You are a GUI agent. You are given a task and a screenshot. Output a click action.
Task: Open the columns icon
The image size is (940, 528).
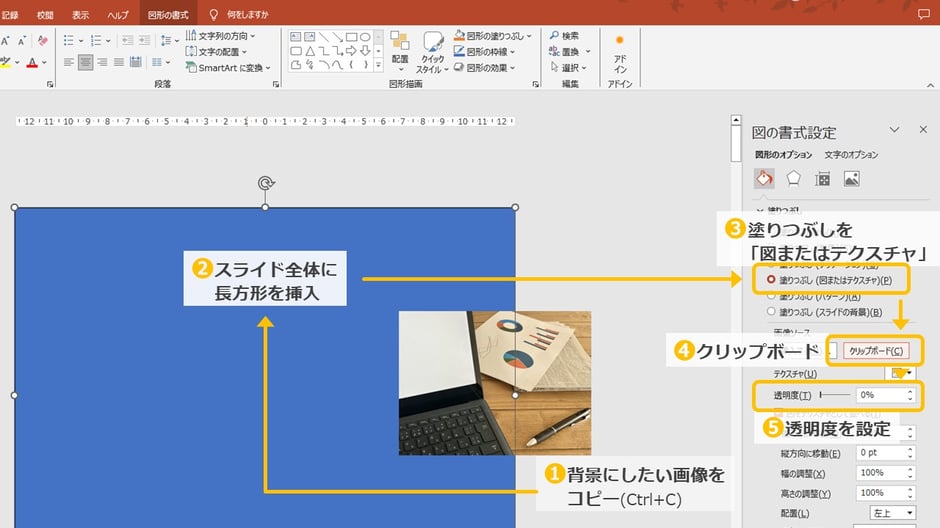(x=157, y=62)
